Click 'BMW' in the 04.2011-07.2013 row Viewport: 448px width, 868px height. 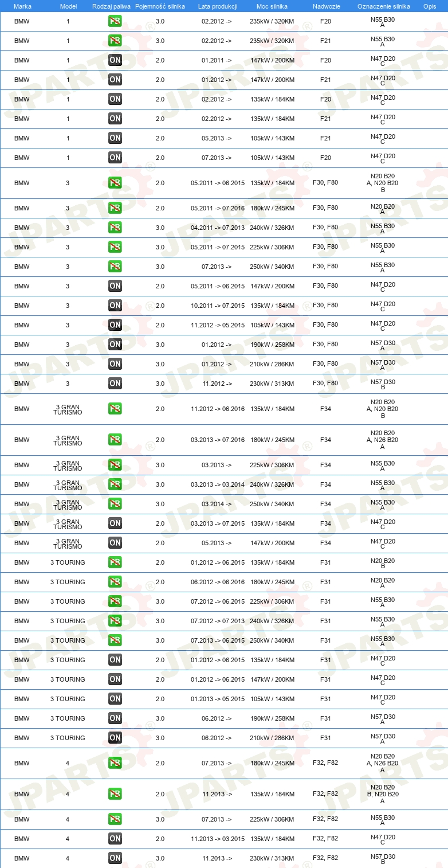pos(22,228)
